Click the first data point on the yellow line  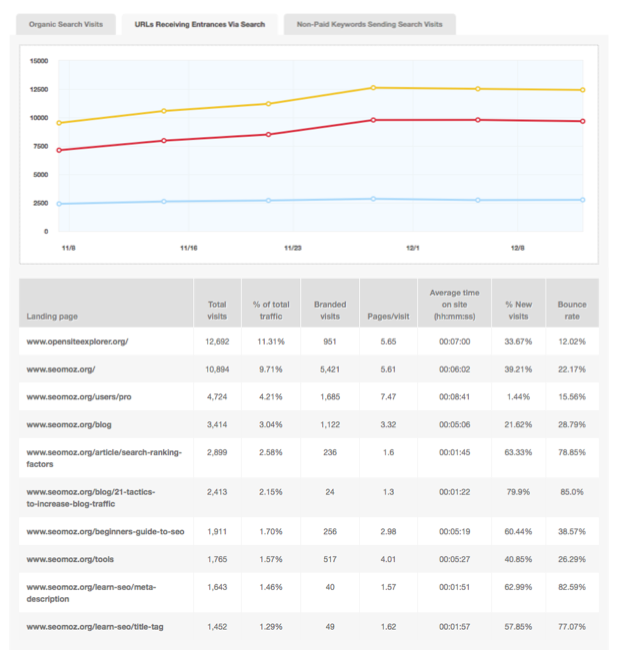pyautogui.click(x=59, y=123)
